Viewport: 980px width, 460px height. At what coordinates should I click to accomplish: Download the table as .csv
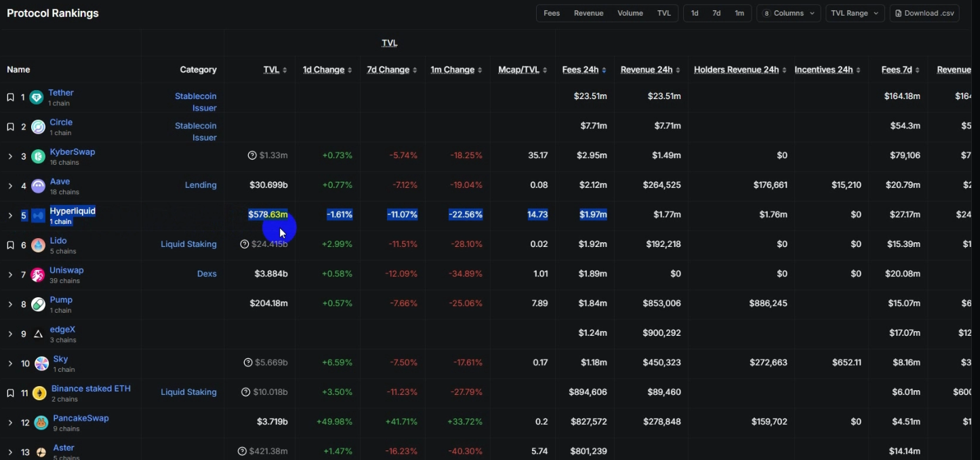click(x=924, y=13)
